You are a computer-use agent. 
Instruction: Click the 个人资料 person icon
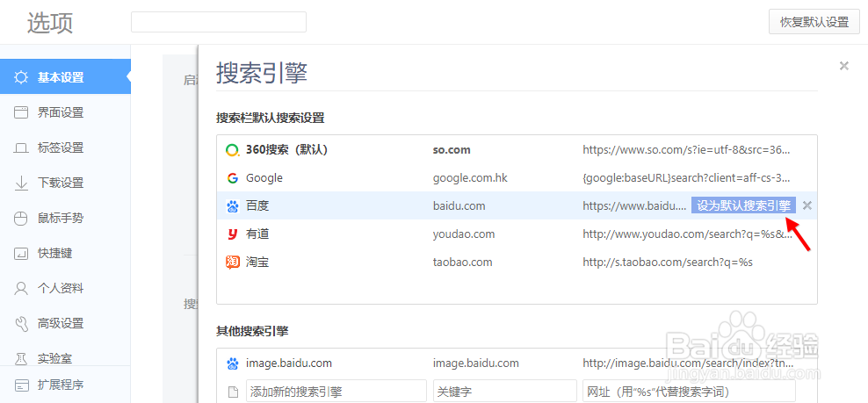point(21,288)
